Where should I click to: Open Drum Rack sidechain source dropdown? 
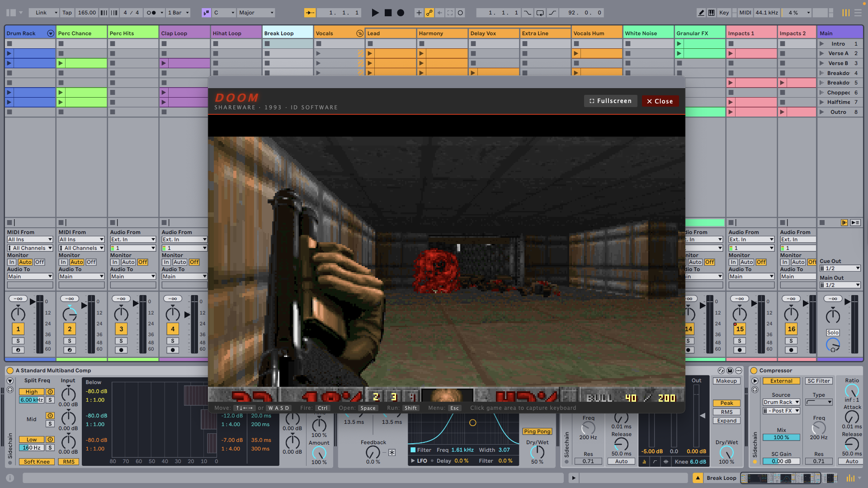coord(781,402)
